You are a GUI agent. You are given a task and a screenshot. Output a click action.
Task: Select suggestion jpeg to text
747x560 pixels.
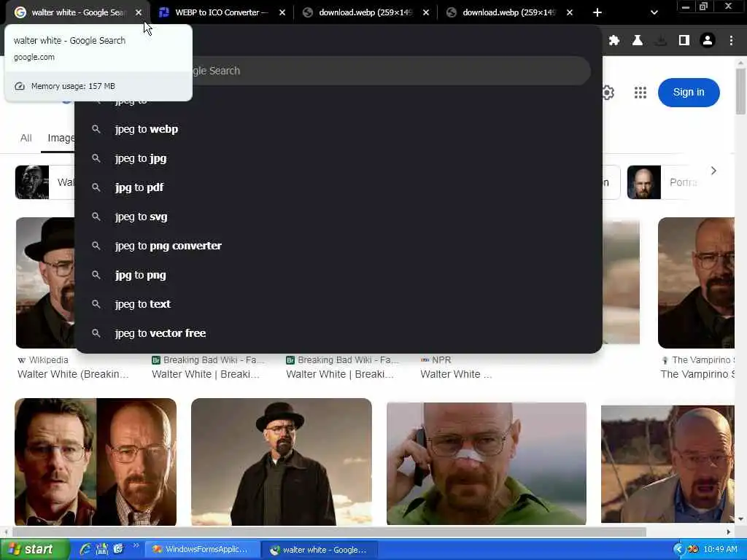tap(338, 304)
